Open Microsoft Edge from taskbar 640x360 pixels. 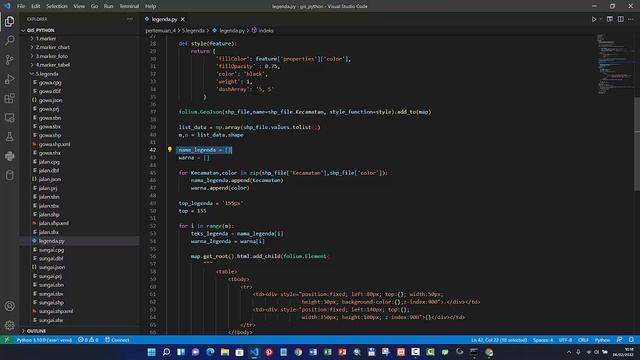coord(210,352)
